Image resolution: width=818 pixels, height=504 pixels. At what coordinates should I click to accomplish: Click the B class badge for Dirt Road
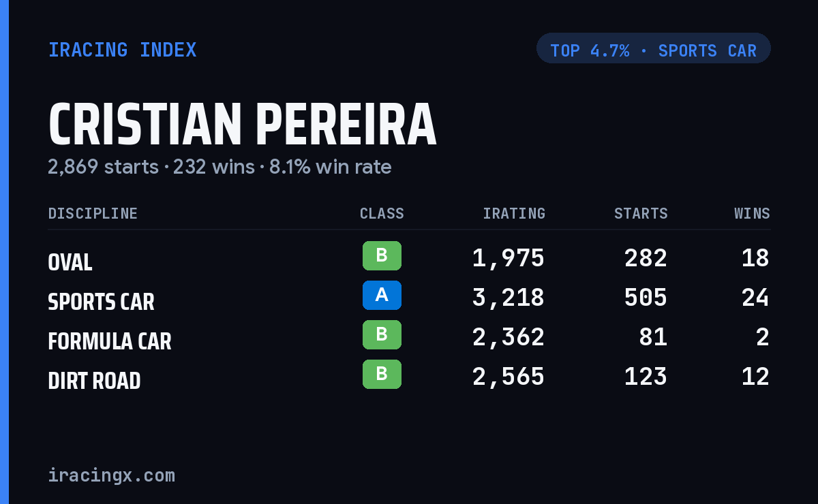coord(382,374)
